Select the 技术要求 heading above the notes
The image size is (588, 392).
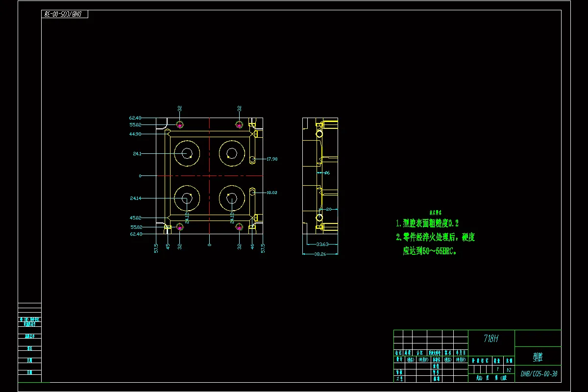[436, 213]
